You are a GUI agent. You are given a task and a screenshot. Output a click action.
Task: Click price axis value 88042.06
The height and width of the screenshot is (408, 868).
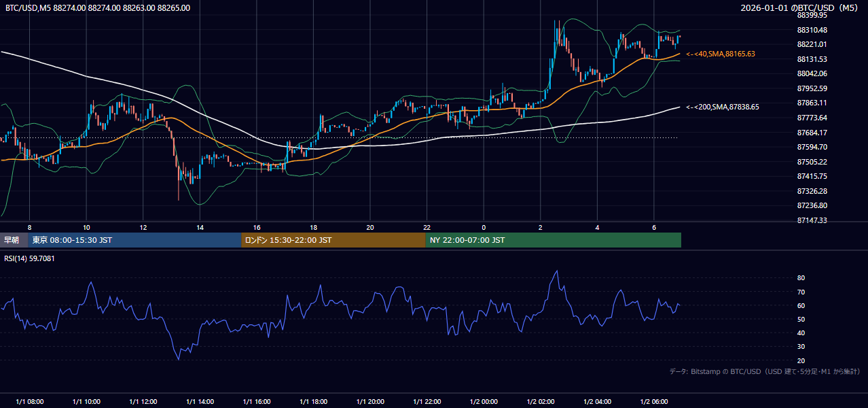coord(812,73)
